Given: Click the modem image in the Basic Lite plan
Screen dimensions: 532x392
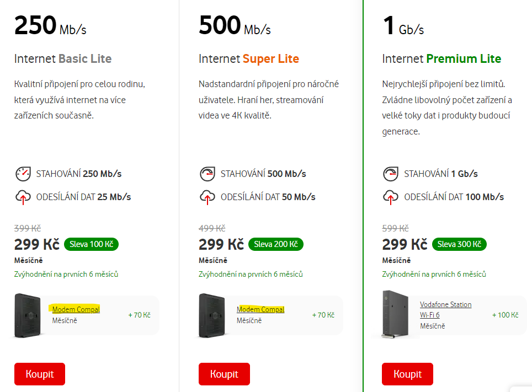Looking at the screenshot, I should (x=28, y=316).
